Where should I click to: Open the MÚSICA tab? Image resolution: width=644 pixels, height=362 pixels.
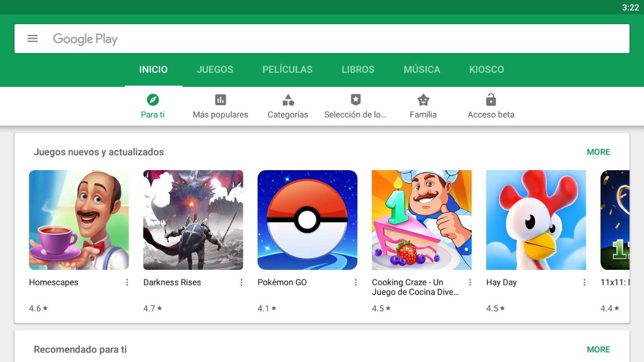pyautogui.click(x=421, y=69)
